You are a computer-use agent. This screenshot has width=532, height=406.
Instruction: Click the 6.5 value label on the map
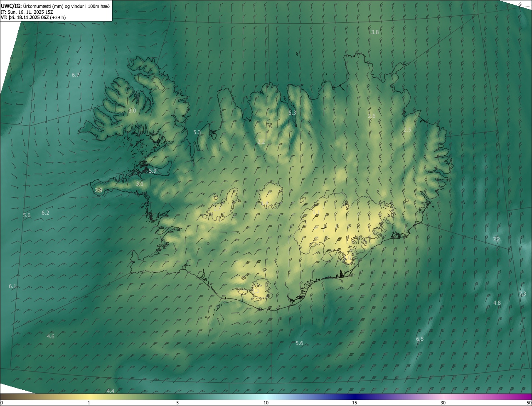[420, 339]
